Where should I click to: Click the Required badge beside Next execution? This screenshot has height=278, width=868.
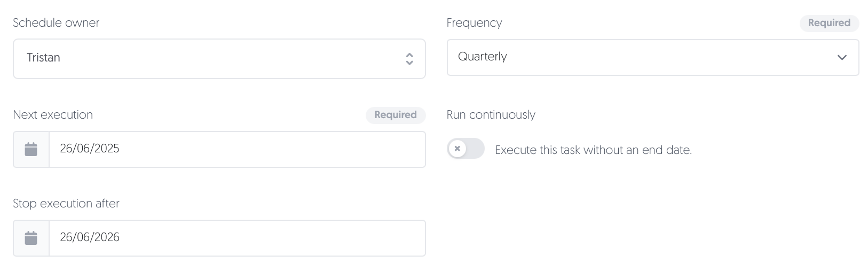pyautogui.click(x=396, y=115)
